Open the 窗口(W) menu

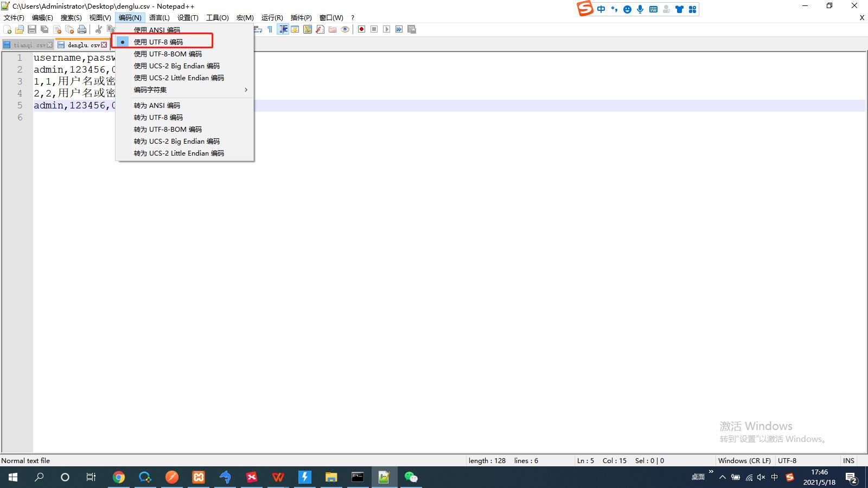(x=331, y=17)
